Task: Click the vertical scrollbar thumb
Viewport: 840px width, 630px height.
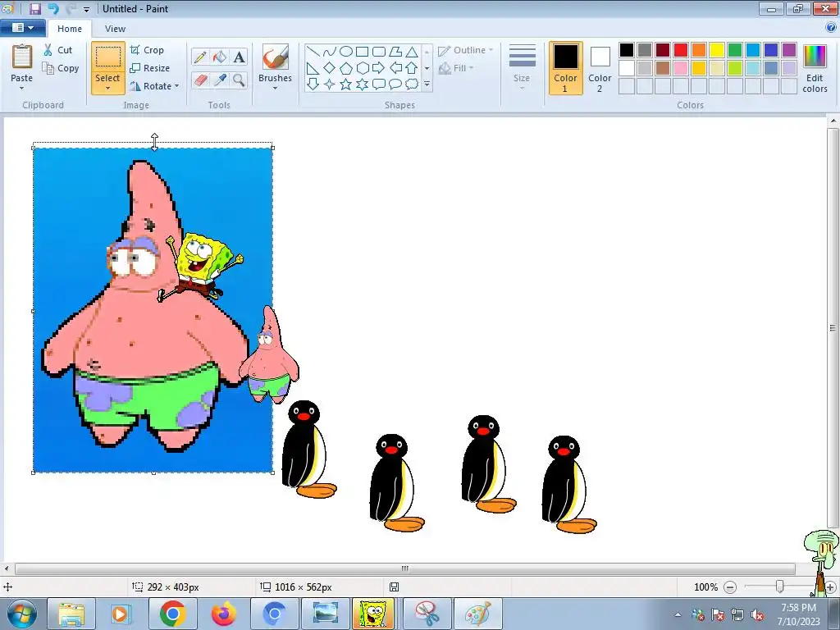Action: tap(833, 327)
